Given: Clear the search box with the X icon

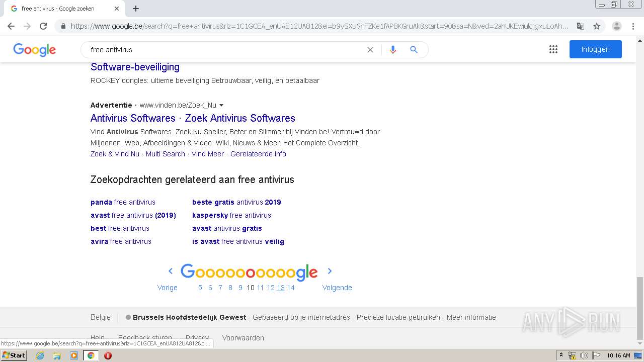Looking at the screenshot, I should tap(370, 50).
